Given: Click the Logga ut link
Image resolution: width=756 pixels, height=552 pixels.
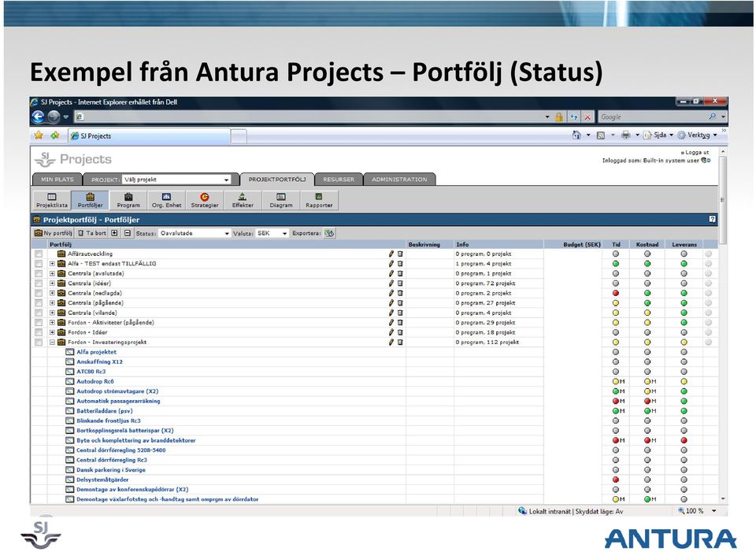Looking at the screenshot, I should 695,152.
